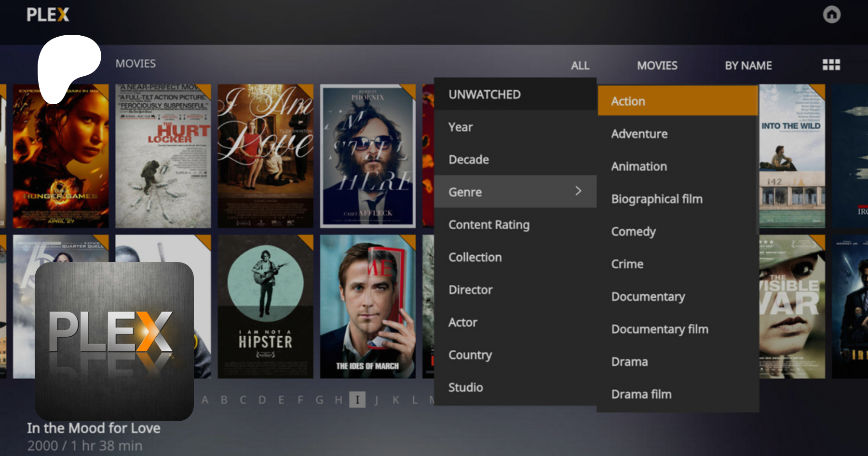Open Into the Wild poster

(791, 156)
